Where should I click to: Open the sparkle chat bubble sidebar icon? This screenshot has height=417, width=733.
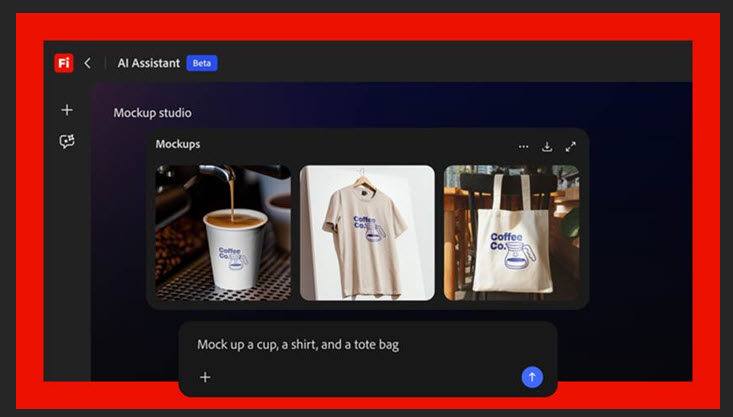(67, 141)
